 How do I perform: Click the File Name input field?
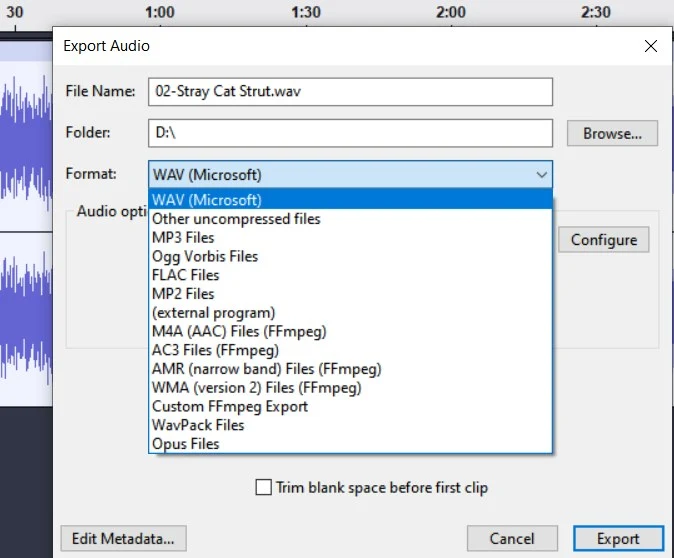(350, 92)
